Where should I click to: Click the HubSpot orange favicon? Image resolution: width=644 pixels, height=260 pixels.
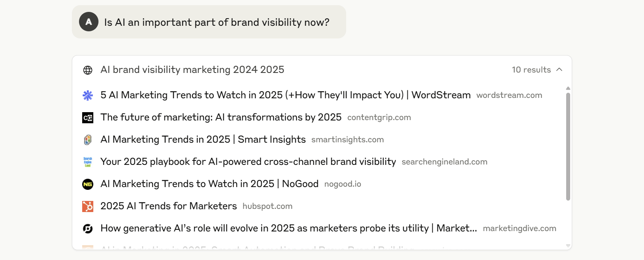[x=88, y=206]
